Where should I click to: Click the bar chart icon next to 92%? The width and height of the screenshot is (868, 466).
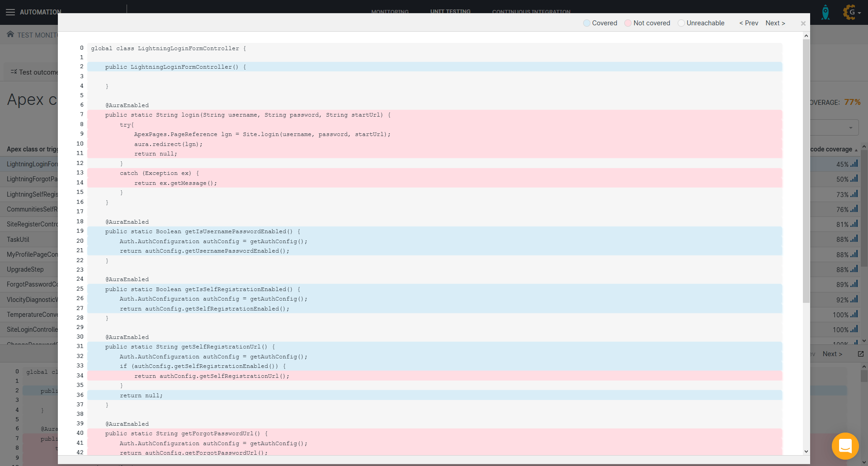tap(854, 300)
